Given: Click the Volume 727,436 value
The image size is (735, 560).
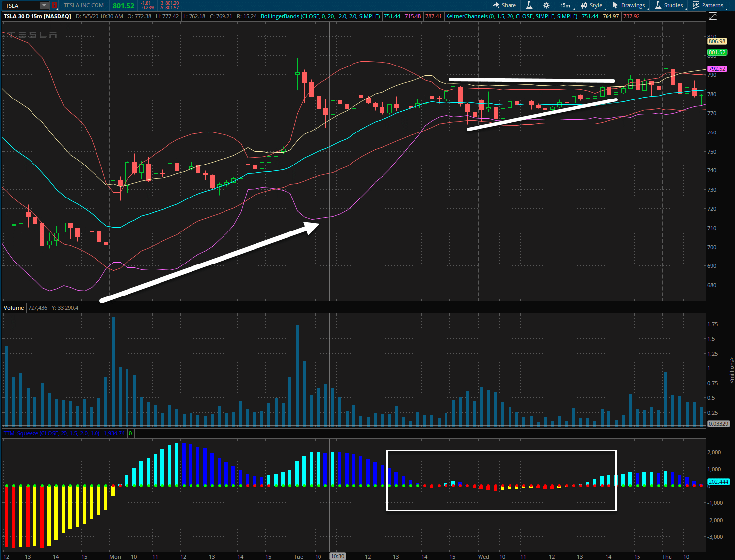Looking at the screenshot, I should pos(37,308).
